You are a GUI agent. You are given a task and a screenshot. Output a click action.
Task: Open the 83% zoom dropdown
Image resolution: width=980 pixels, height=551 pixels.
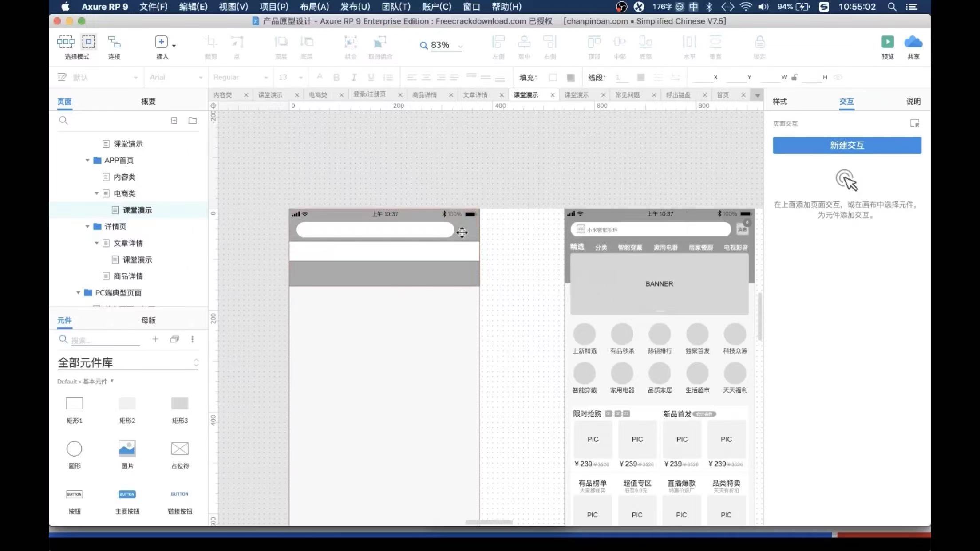pyautogui.click(x=460, y=46)
